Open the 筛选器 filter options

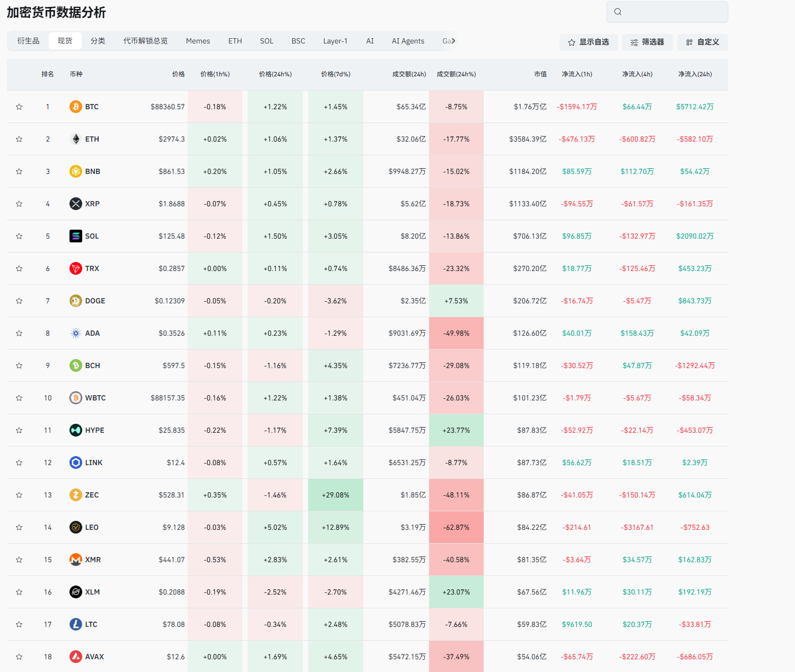click(x=648, y=42)
